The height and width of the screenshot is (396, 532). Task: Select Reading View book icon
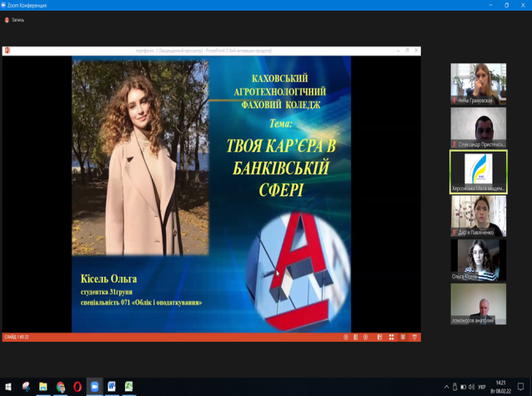point(403,337)
